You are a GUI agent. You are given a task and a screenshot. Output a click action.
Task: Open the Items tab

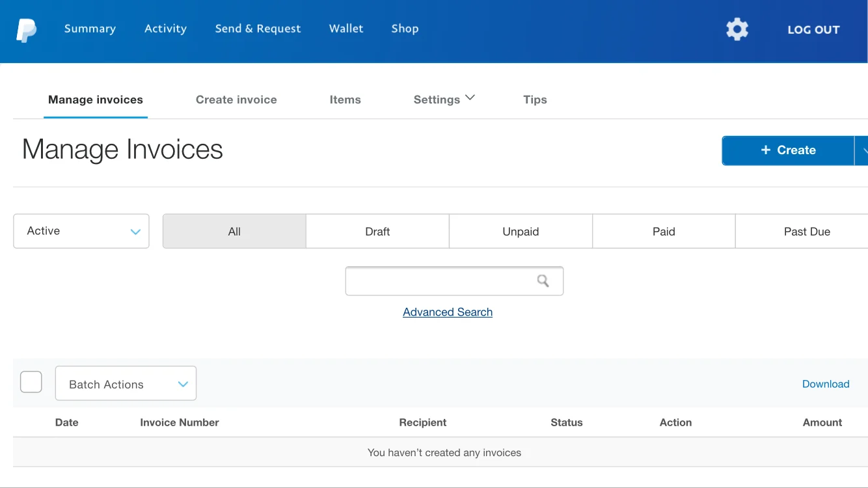(x=345, y=100)
